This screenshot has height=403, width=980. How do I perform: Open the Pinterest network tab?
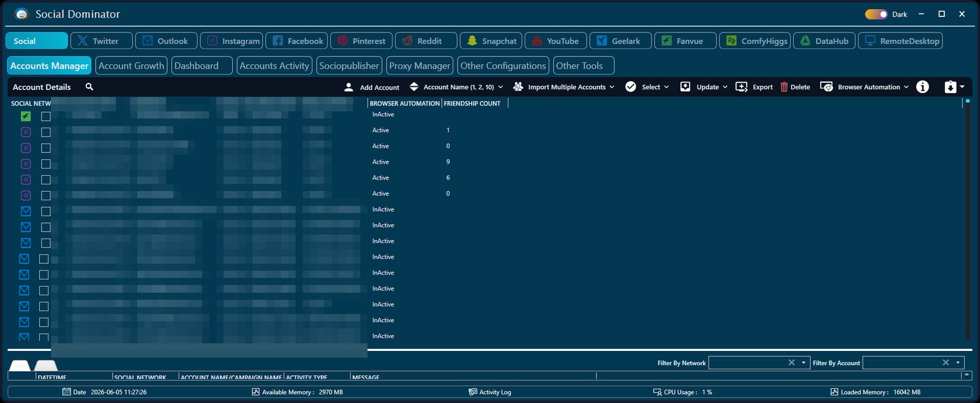pos(361,41)
